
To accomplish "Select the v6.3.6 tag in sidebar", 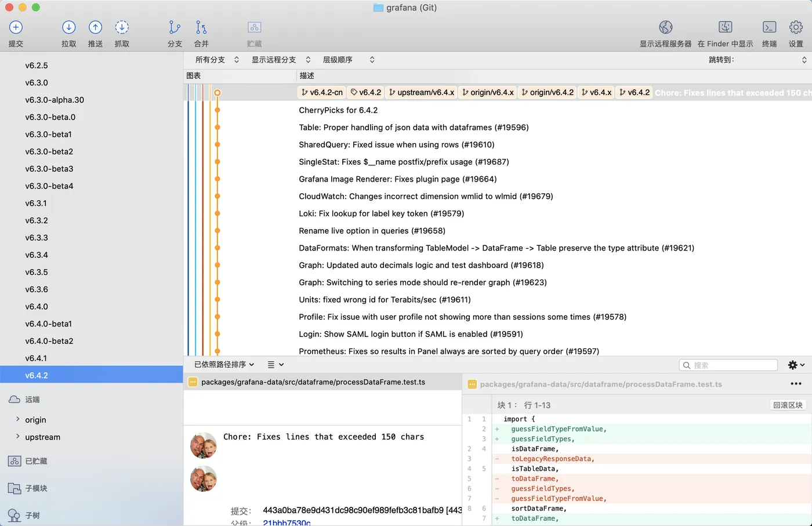I will point(92,289).
